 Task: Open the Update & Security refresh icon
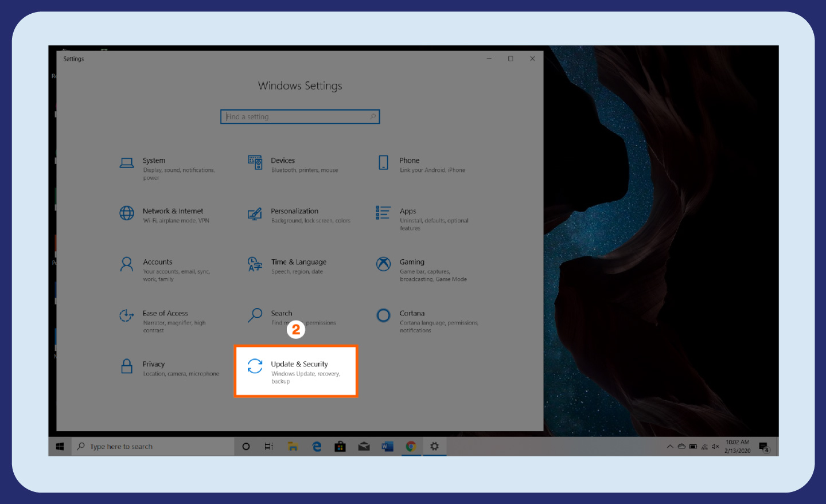coord(255,366)
